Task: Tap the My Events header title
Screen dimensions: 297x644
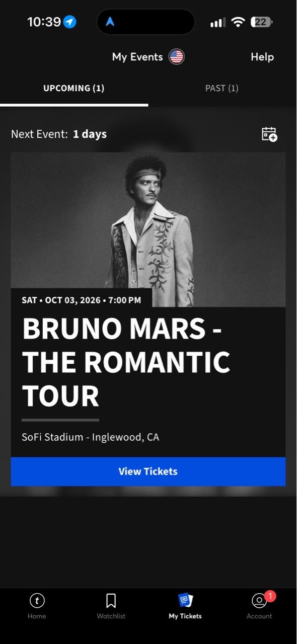Action: [x=137, y=57]
